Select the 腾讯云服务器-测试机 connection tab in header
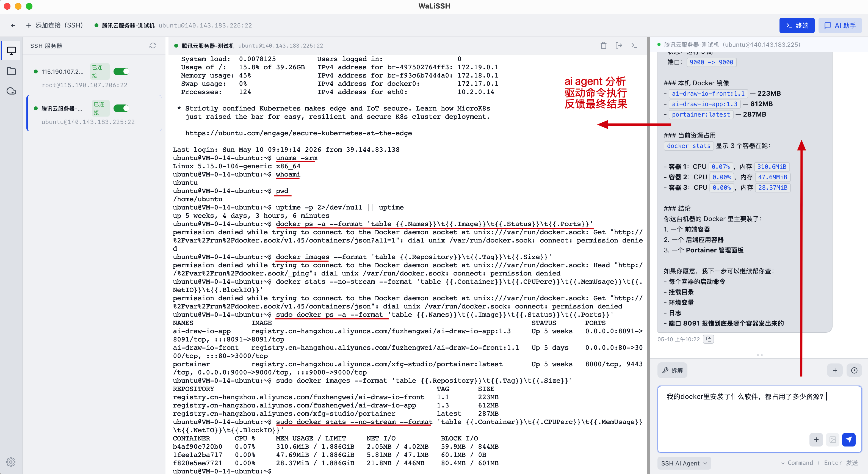The width and height of the screenshot is (868, 474). pyautogui.click(x=173, y=26)
